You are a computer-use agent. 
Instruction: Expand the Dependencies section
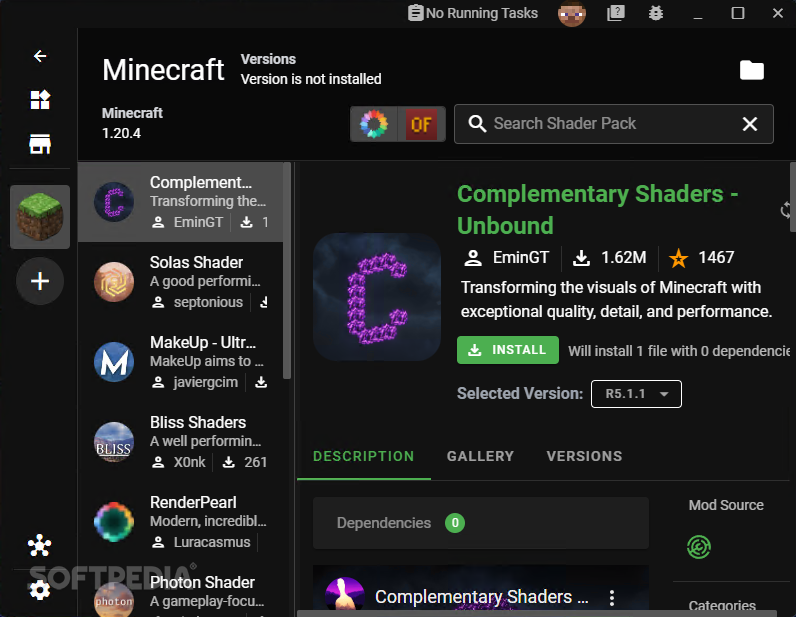click(x=481, y=523)
